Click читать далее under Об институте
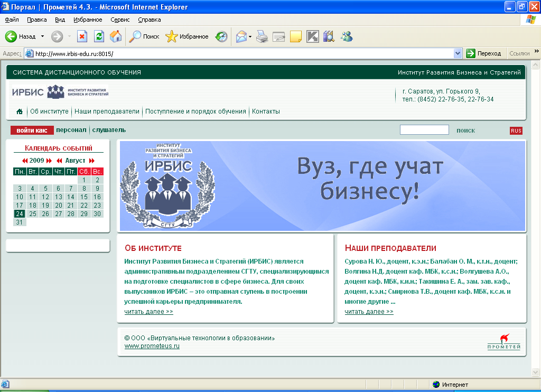The image size is (541, 392). click(x=148, y=312)
